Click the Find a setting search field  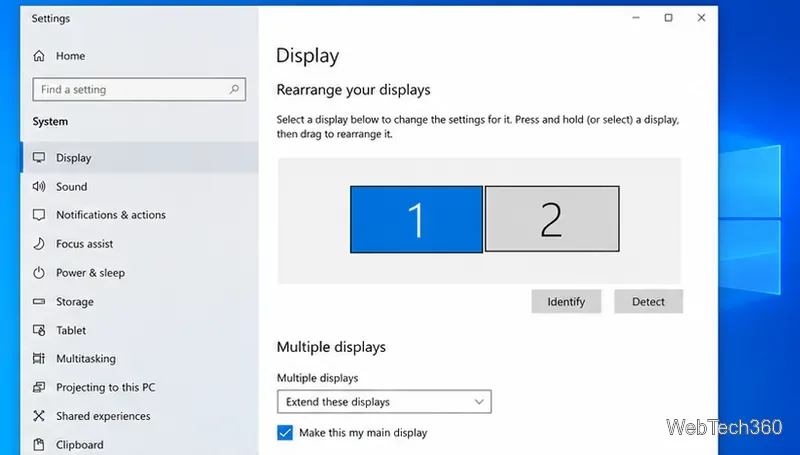[x=139, y=89]
